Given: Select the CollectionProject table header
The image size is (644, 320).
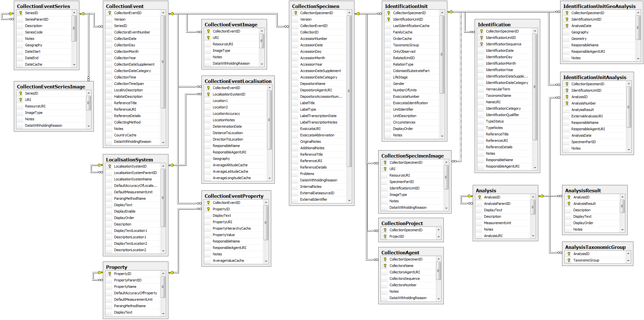Looking at the screenshot, I should click(411, 223).
